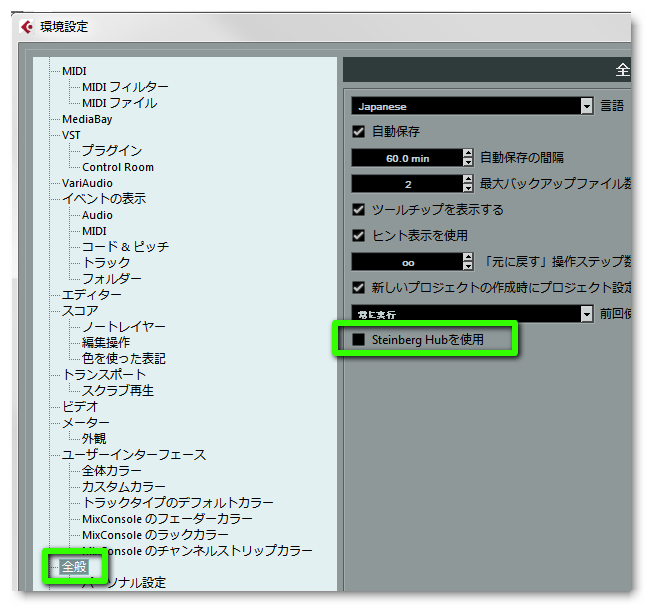The width and height of the screenshot is (654, 614).
Task: Select 全般 in the preferences tree
Action: click(x=74, y=567)
